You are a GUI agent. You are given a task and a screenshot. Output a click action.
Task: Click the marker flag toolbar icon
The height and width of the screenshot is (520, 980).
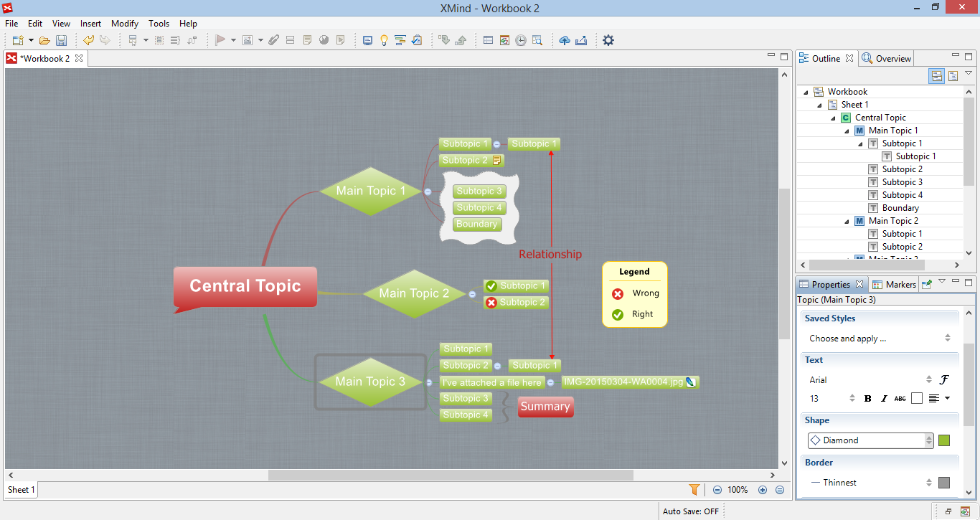pyautogui.click(x=220, y=41)
